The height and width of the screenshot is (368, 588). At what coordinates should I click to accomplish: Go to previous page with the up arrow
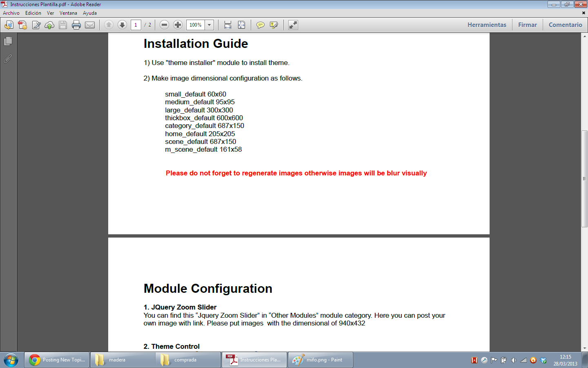109,25
